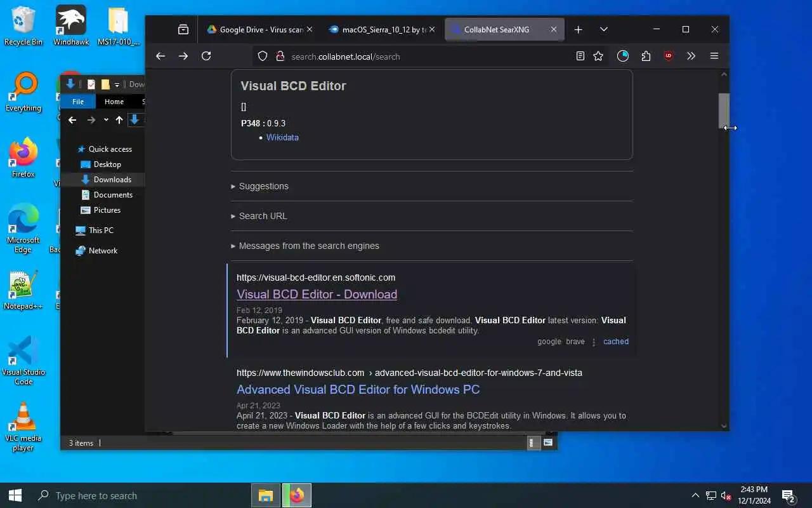
Task: Select Documents in Explorer sidebar
Action: (x=107, y=195)
